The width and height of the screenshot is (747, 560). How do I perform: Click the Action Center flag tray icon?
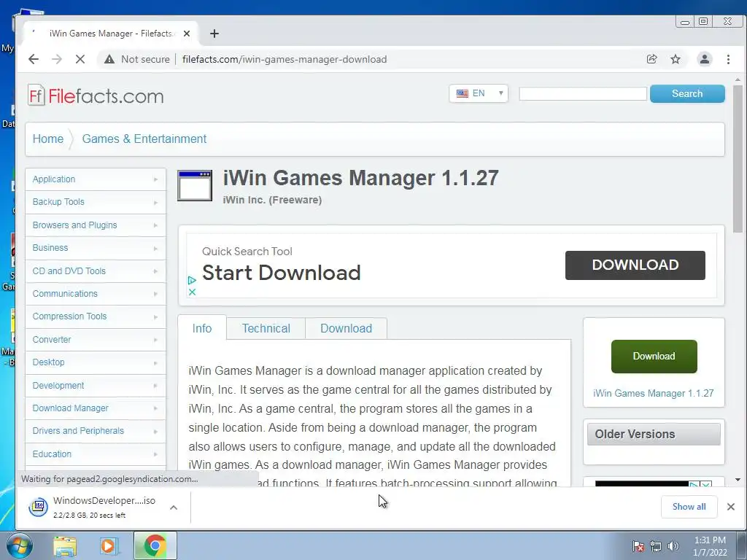point(638,546)
